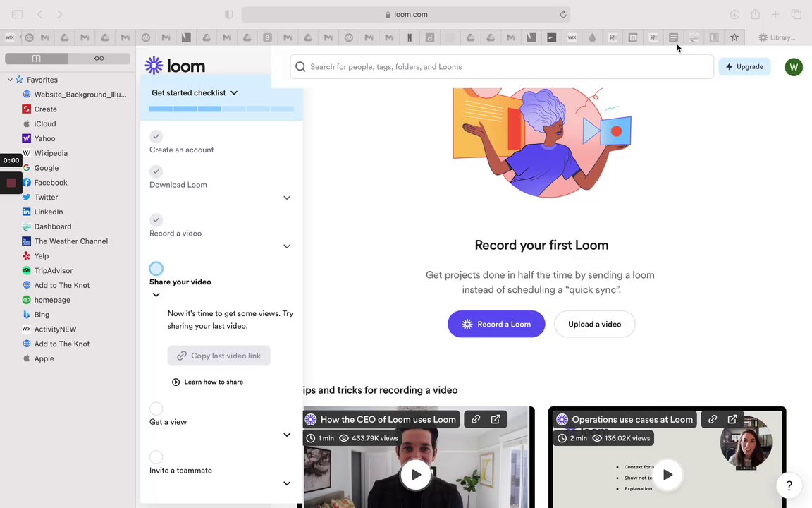
Task: Collapse the Share your video step chevron
Action: 156,295
